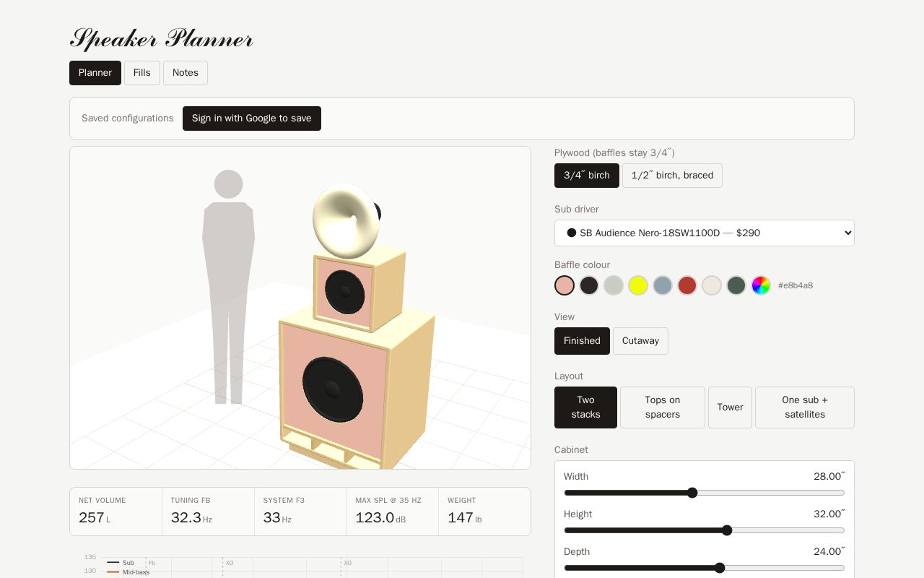Pick the red baffle colour swatch
The height and width of the screenshot is (578, 924).
687,285
